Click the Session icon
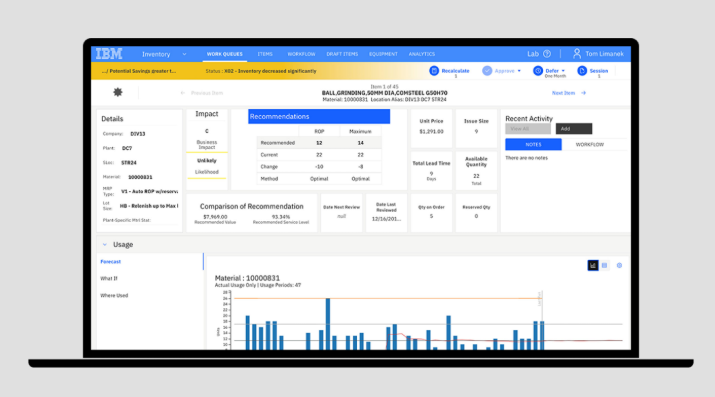This screenshot has height=397, width=715. [x=582, y=71]
